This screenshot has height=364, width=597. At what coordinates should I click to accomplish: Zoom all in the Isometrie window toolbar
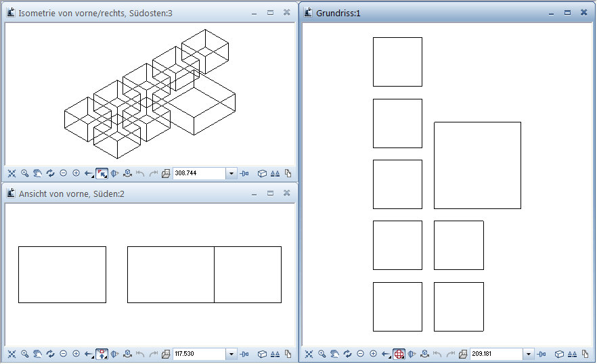[12, 174]
